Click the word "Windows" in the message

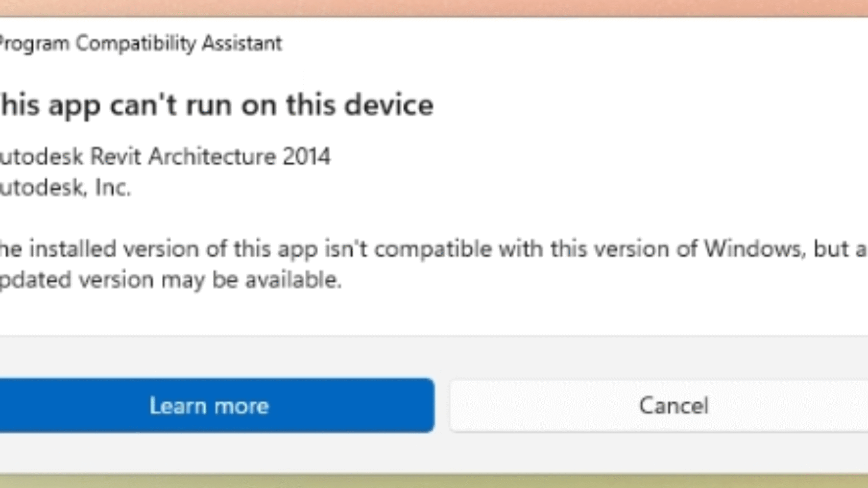coord(753,249)
